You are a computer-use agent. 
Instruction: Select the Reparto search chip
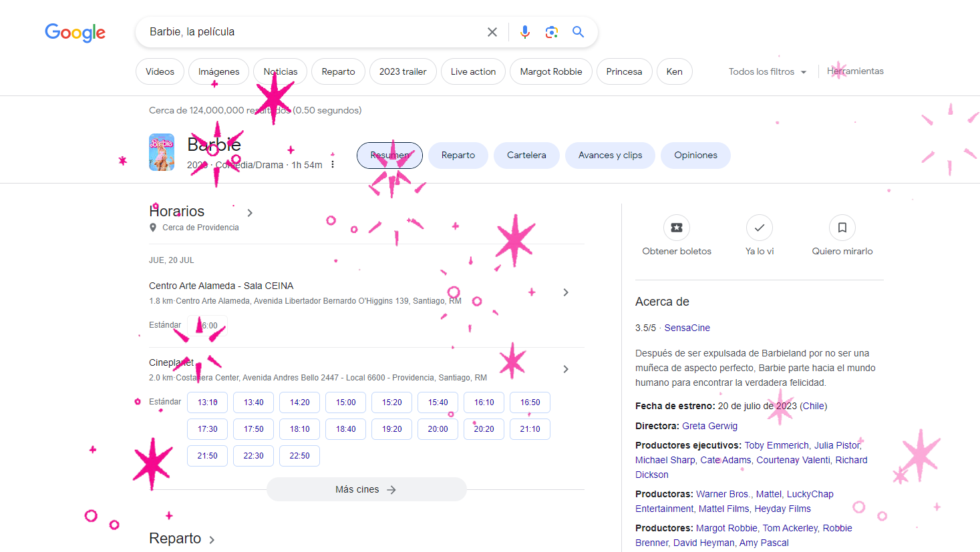point(338,71)
